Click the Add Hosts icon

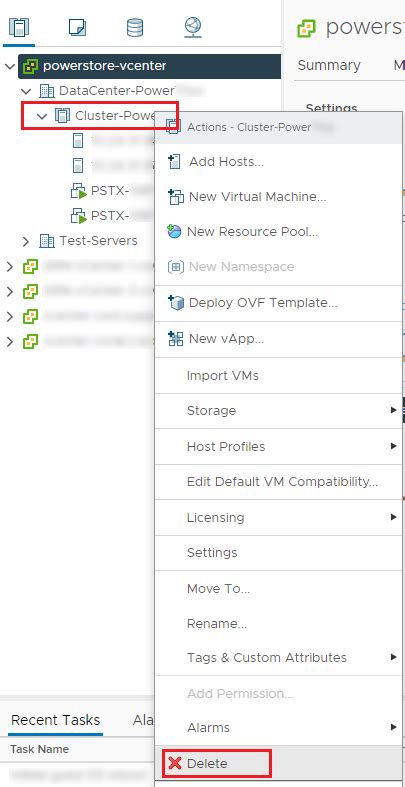(174, 162)
